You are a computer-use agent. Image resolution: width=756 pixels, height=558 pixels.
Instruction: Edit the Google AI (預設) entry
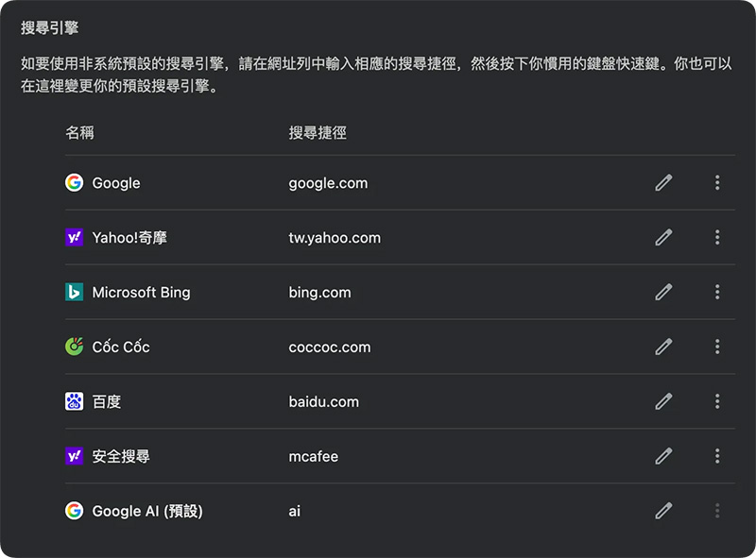coord(663,512)
